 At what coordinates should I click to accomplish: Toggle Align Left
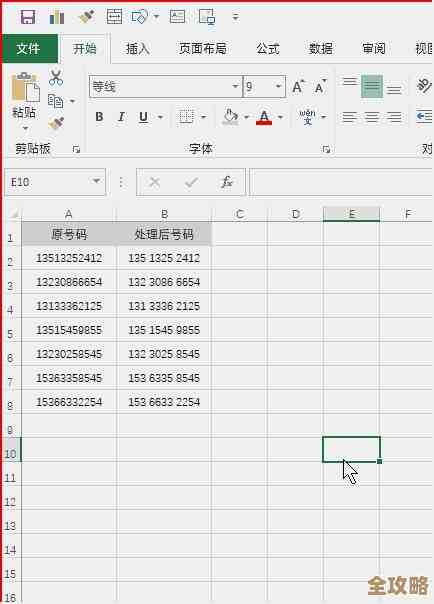point(349,117)
